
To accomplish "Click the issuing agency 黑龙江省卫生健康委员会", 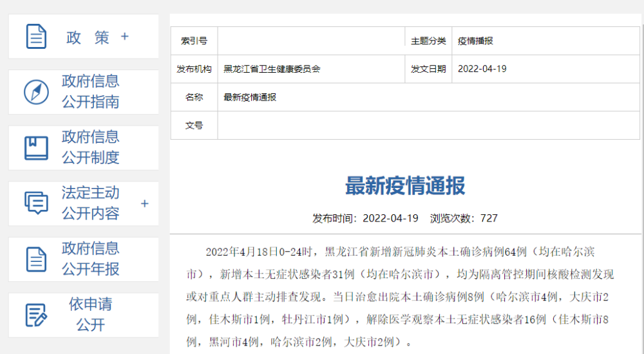I will 272,69.
